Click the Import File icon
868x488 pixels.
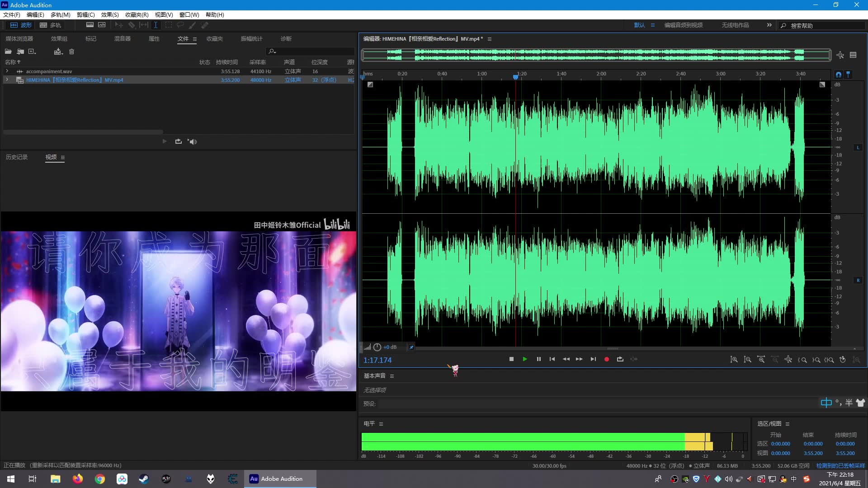[20, 52]
